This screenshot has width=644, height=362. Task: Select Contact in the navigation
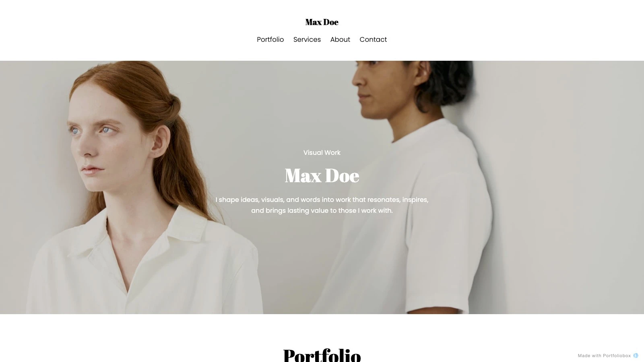coord(373,39)
